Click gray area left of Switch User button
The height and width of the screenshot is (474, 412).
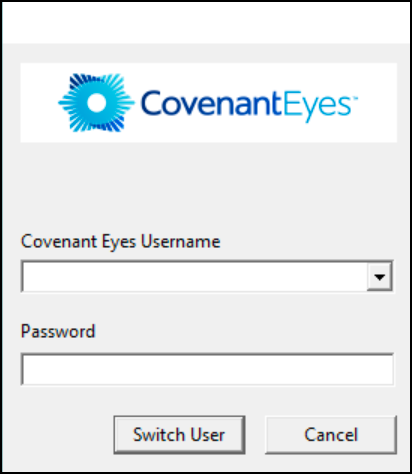click(58, 435)
